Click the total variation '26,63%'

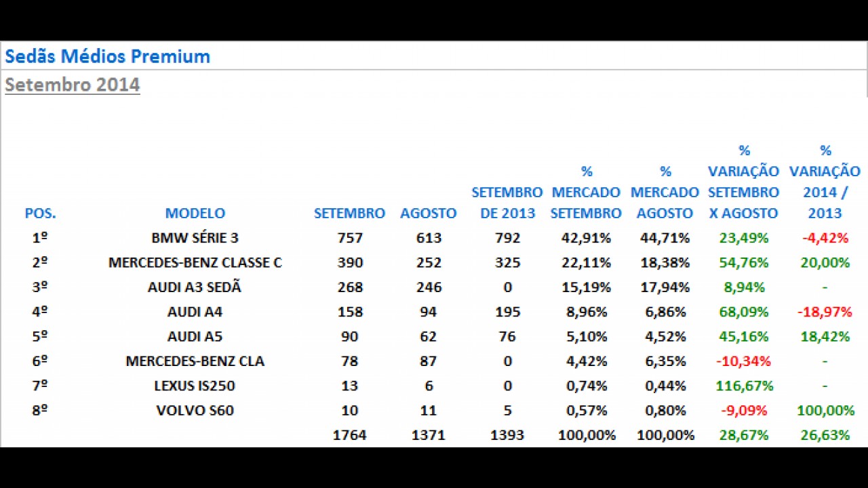pyautogui.click(x=825, y=435)
